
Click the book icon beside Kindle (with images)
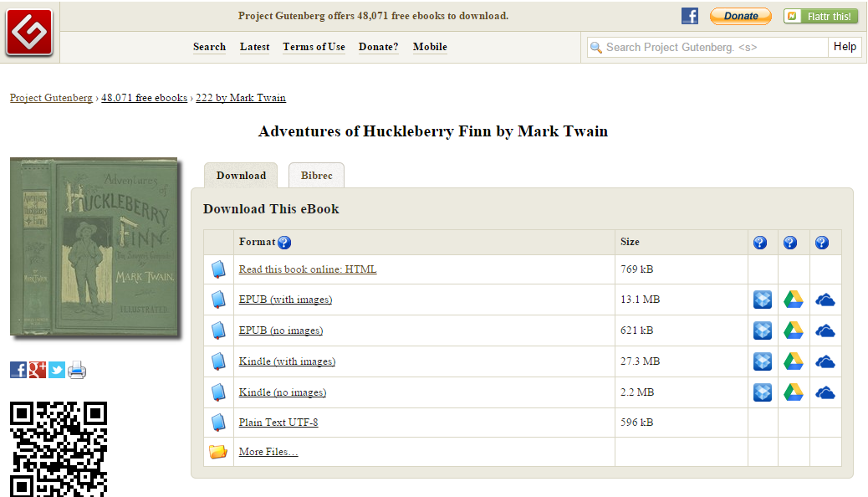pyautogui.click(x=218, y=361)
